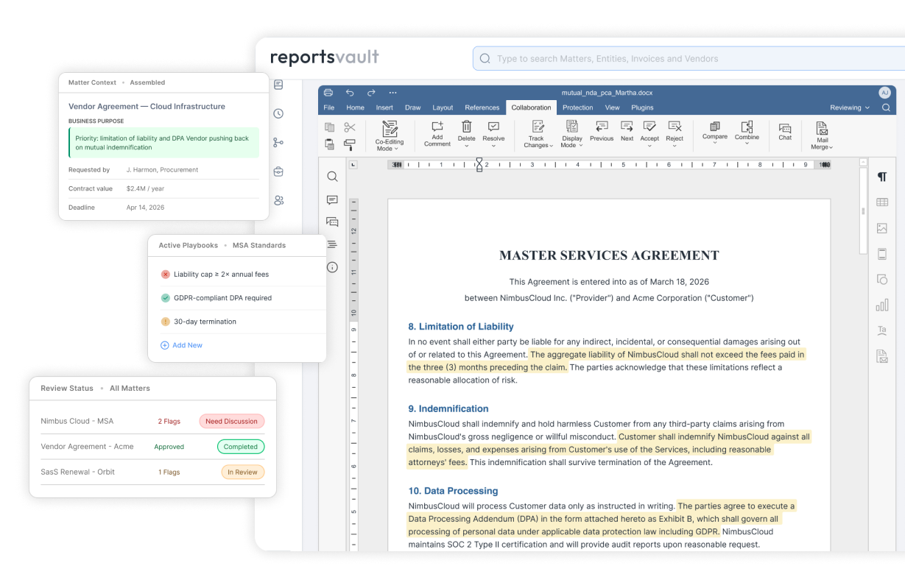
Task: Open table settings icon on right panel
Action: pos(882,202)
